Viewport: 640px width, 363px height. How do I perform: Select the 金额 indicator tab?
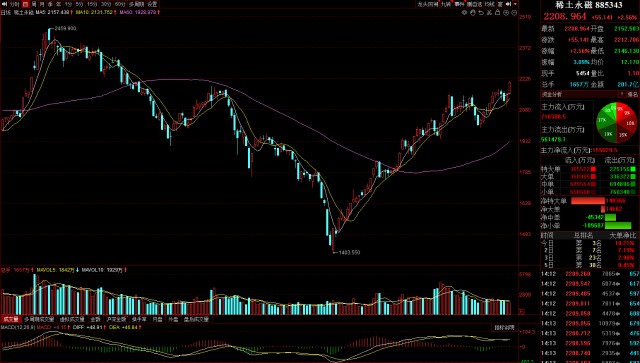tap(95, 319)
